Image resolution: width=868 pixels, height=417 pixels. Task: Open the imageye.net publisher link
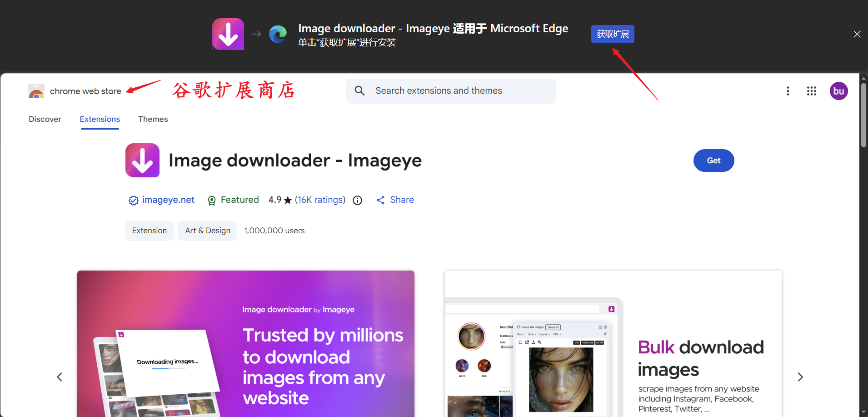point(168,200)
